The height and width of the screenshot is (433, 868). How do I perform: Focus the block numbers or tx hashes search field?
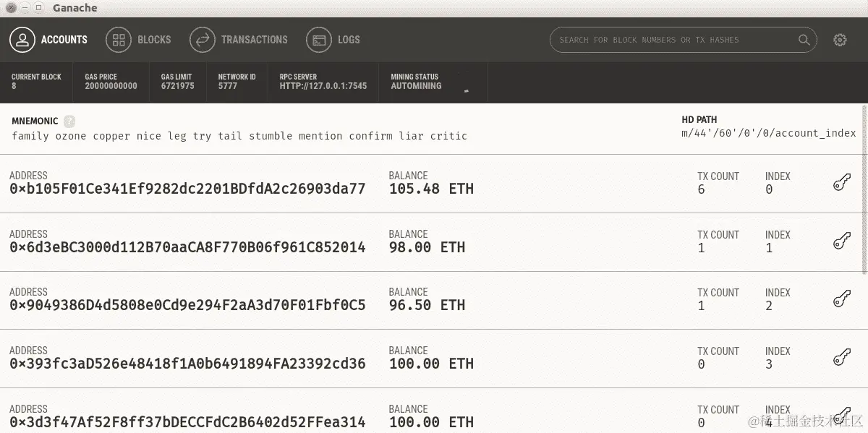684,40
